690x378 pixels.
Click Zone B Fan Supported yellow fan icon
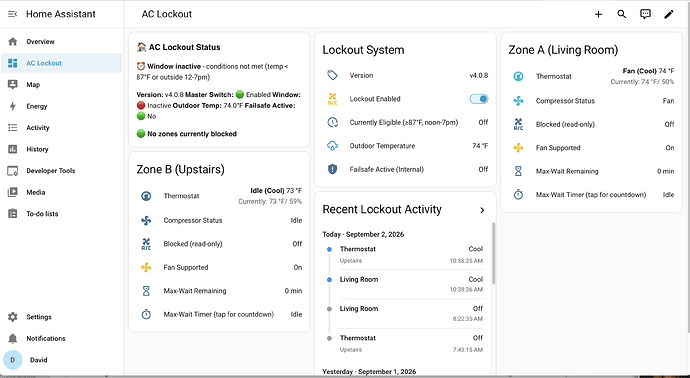[146, 268]
